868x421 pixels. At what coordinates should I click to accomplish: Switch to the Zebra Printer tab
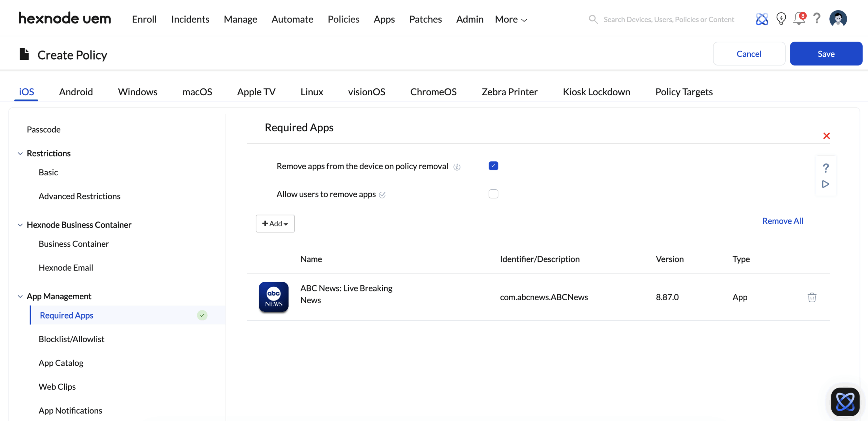click(x=510, y=92)
